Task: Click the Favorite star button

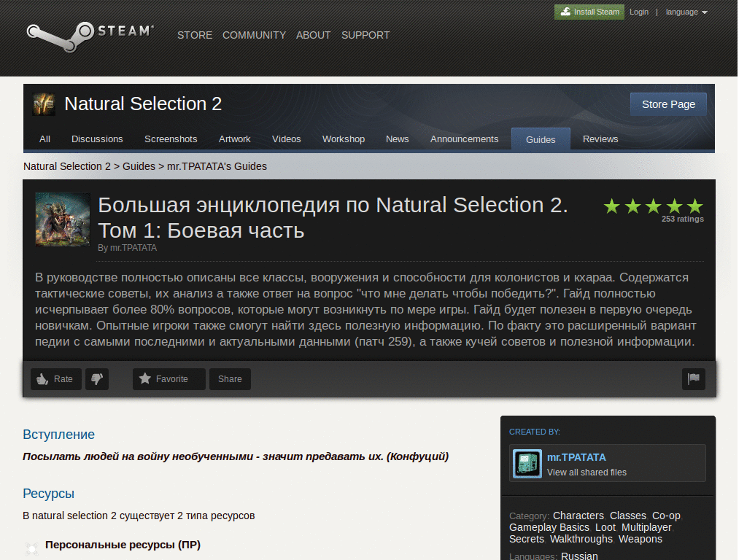Action: [169, 379]
